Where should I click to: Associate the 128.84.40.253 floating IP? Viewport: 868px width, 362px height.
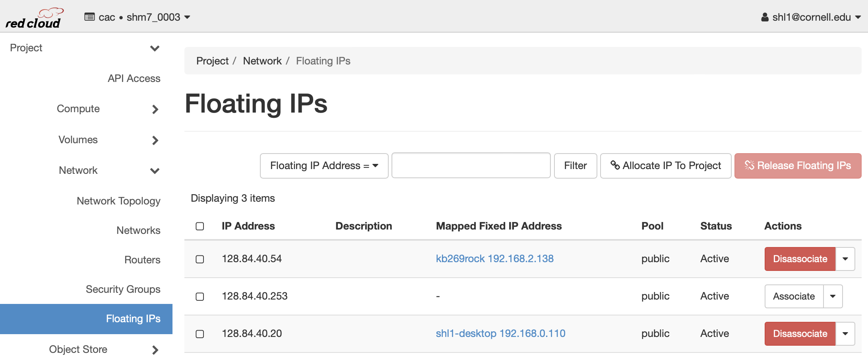pyautogui.click(x=794, y=296)
